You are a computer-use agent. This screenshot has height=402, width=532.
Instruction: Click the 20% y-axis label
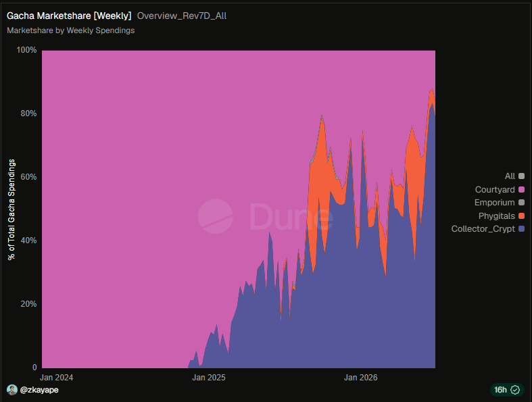28,304
